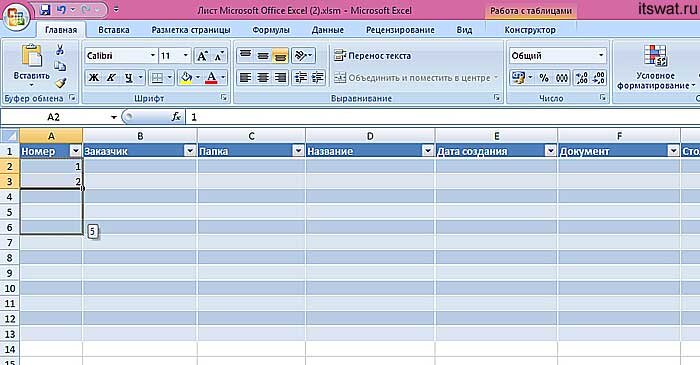Screen dimensions: 700x365
Task: Select all cells corner button
Action: coord(10,136)
